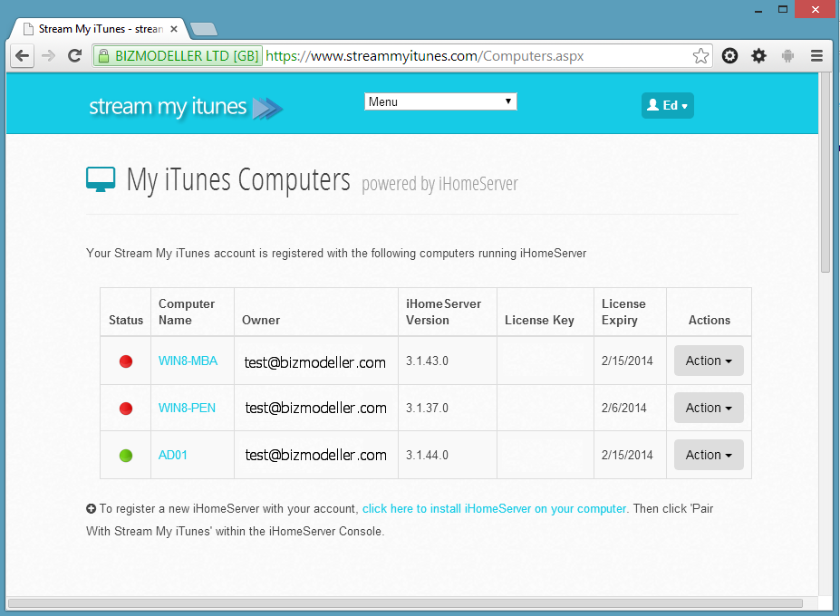Click the owner email in the WIN8-PEN row
This screenshot has height=616, width=840.
(x=316, y=409)
